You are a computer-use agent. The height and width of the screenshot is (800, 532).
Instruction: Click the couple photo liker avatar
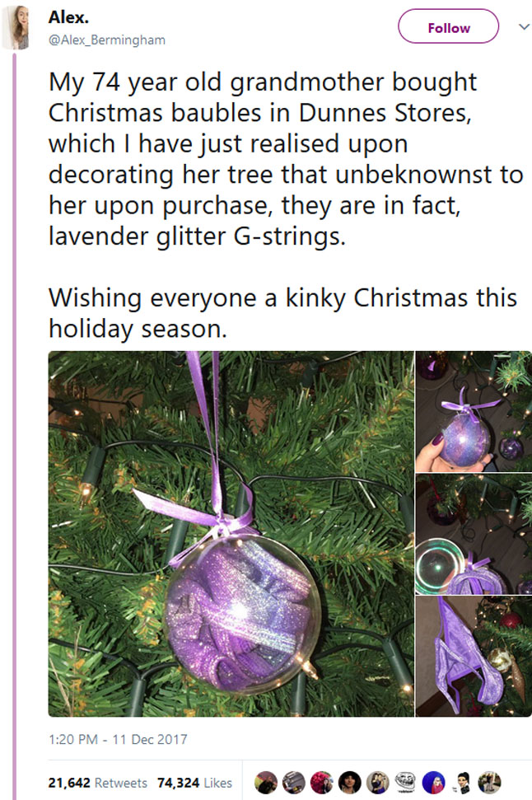point(378,783)
